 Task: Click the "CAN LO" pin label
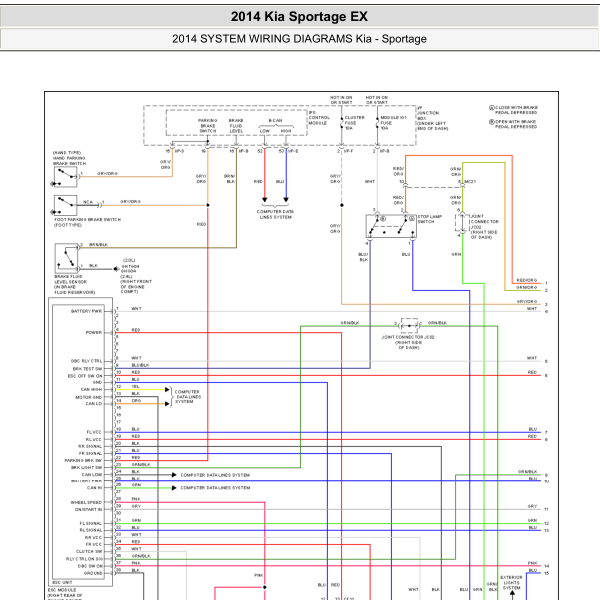tap(94, 404)
